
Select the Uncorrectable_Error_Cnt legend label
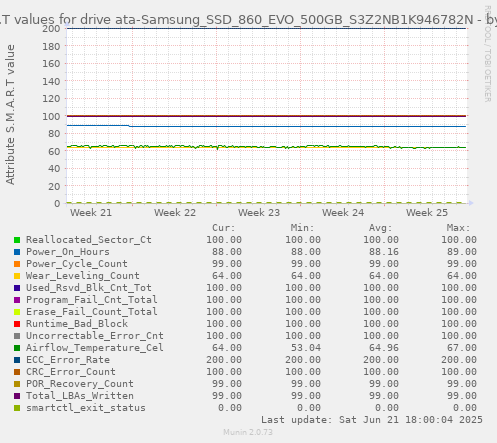tap(95, 336)
